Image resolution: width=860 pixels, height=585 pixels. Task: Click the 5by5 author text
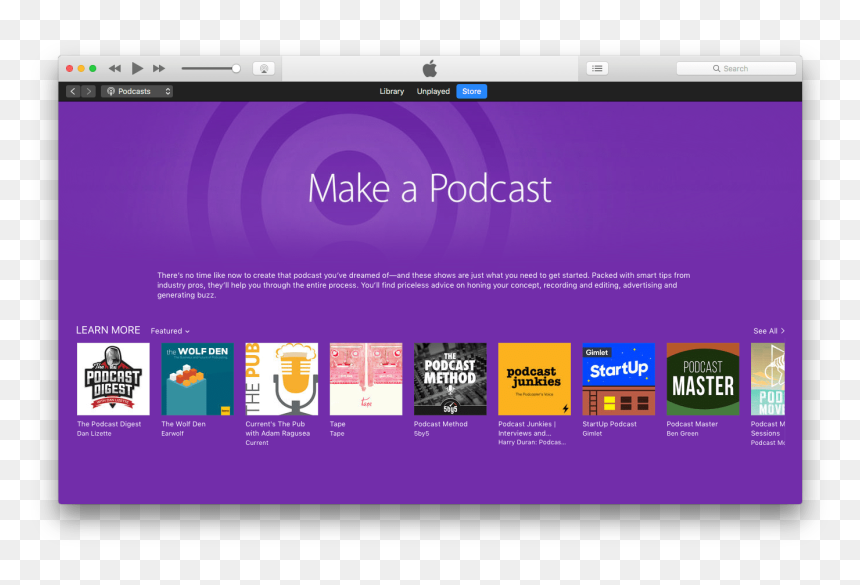click(421, 434)
